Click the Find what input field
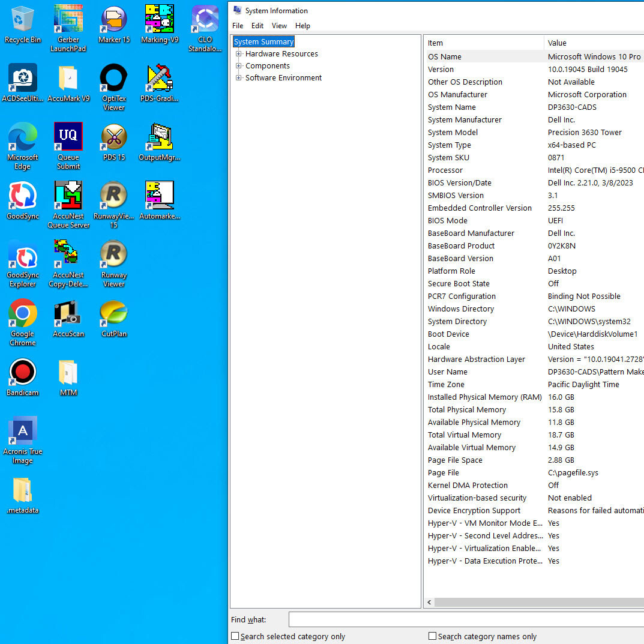Image resolution: width=644 pixels, height=644 pixels. pyautogui.click(x=466, y=619)
